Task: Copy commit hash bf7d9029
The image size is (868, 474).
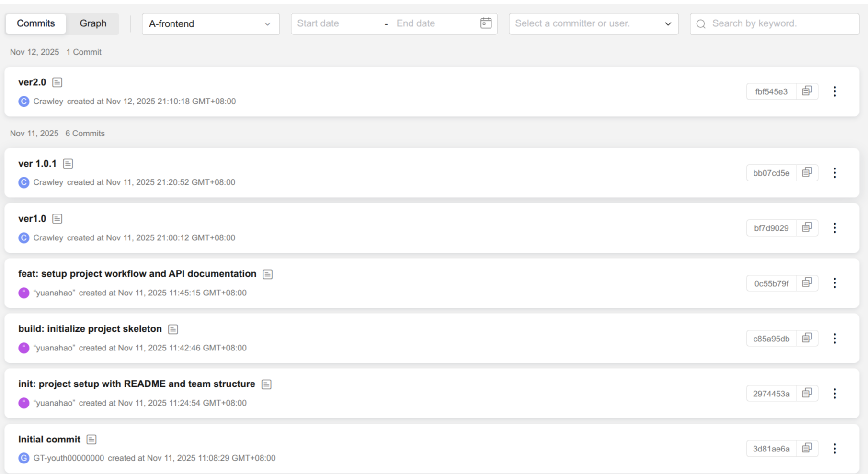Action: (807, 227)
